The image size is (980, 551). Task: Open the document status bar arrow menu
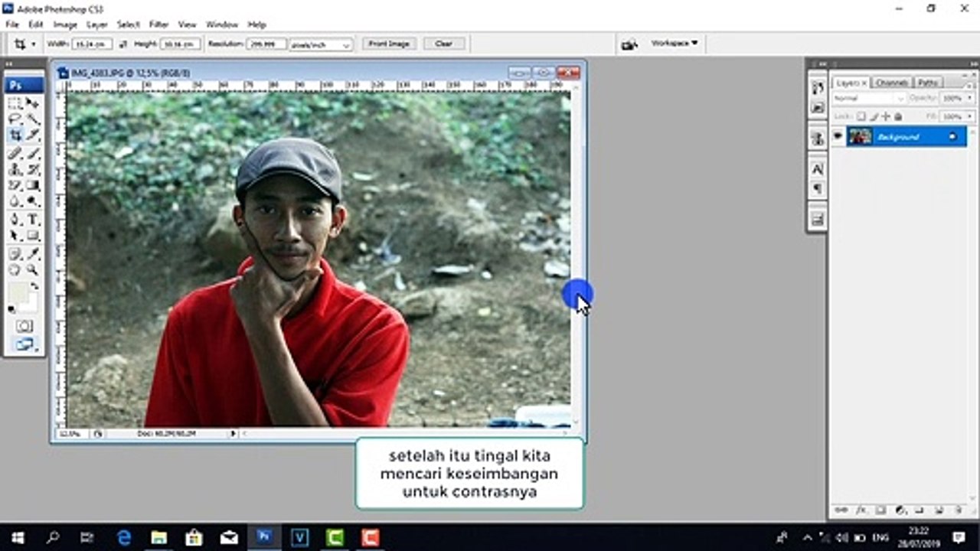tap(234, 433)
